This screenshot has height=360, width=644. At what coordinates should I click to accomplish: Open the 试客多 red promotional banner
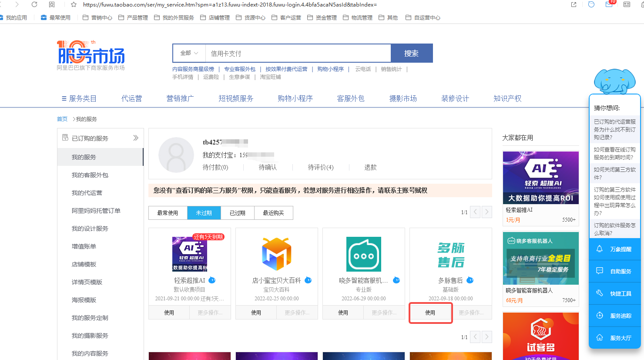pos(541,336)
